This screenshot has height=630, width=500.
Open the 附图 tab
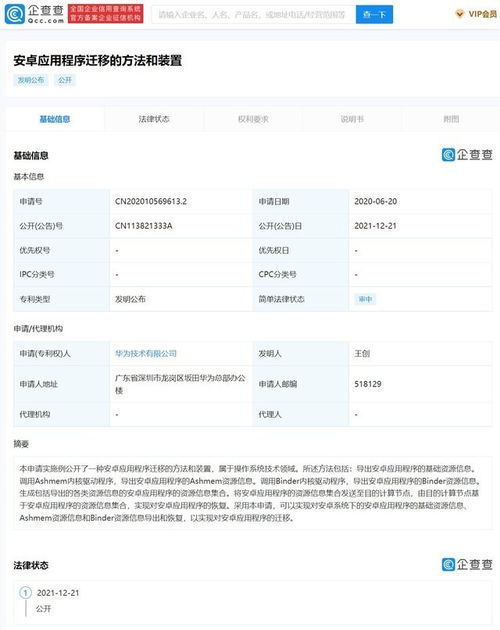click(451, 119)
